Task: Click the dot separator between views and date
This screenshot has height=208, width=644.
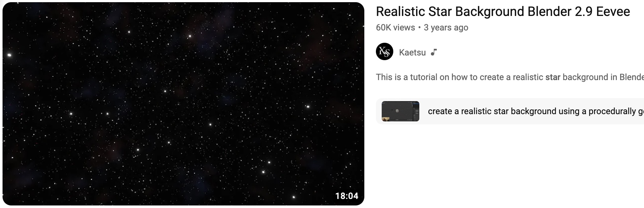Action: tap(419, 28)
